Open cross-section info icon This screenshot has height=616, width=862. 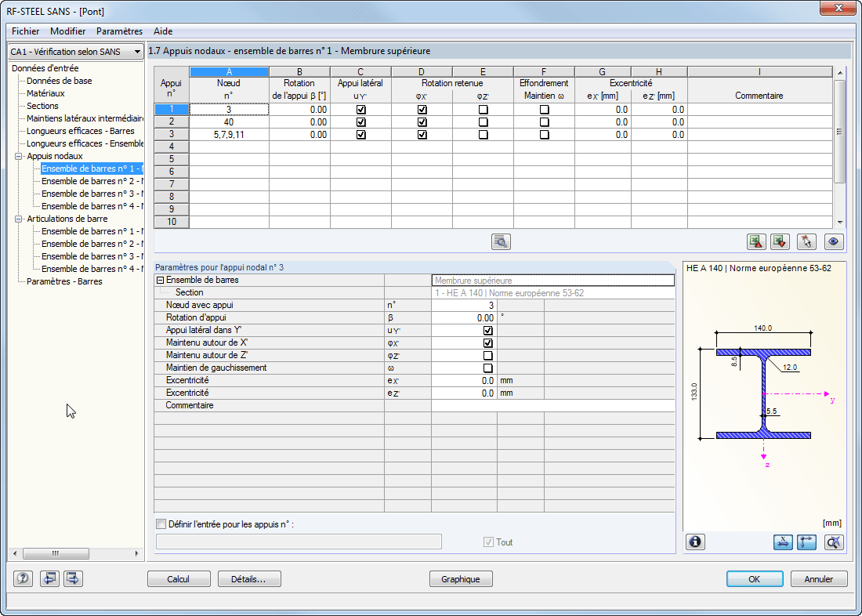[x=695, y=542]
